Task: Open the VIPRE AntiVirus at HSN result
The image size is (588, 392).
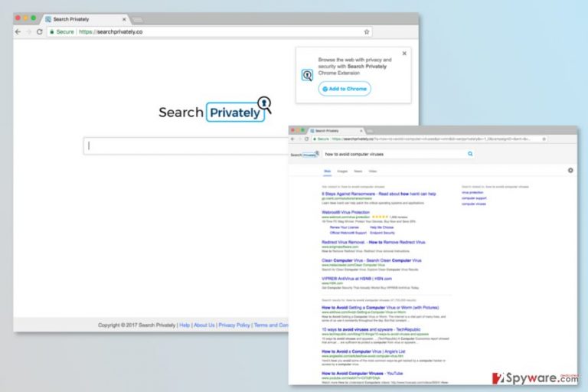Action: point(357,279)
